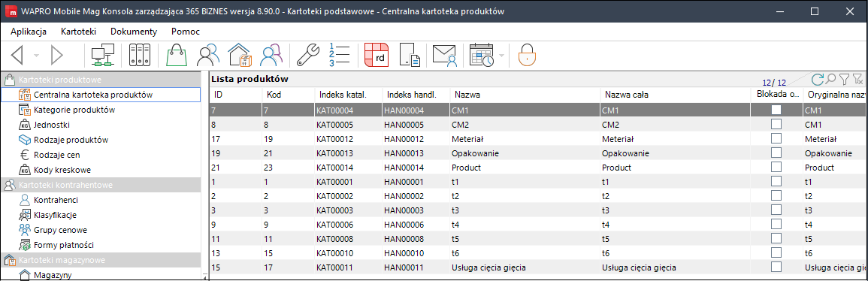The height and width of the screenshot is (281, 868).
Task: Click the red 'rd' grid icon
Action: [377, 56]
